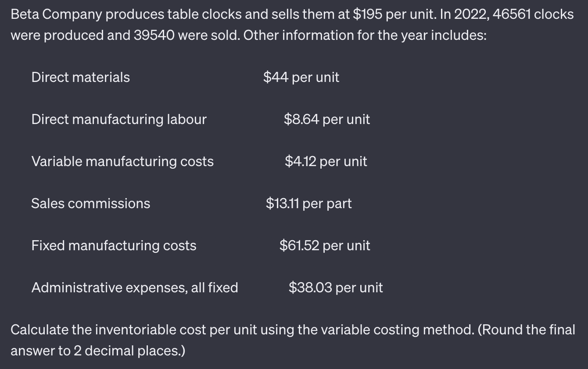Click Fixed manufacturing costs label
The width and height of the screenshot is (588, 369).
pos(114,245)
